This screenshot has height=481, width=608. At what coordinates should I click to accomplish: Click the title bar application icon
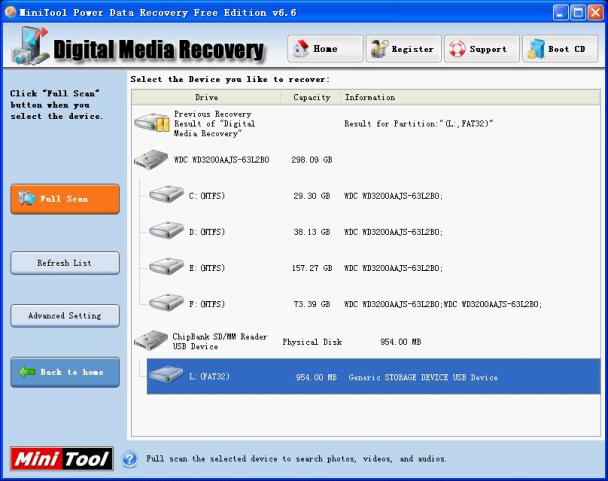[x=10, y=12]
